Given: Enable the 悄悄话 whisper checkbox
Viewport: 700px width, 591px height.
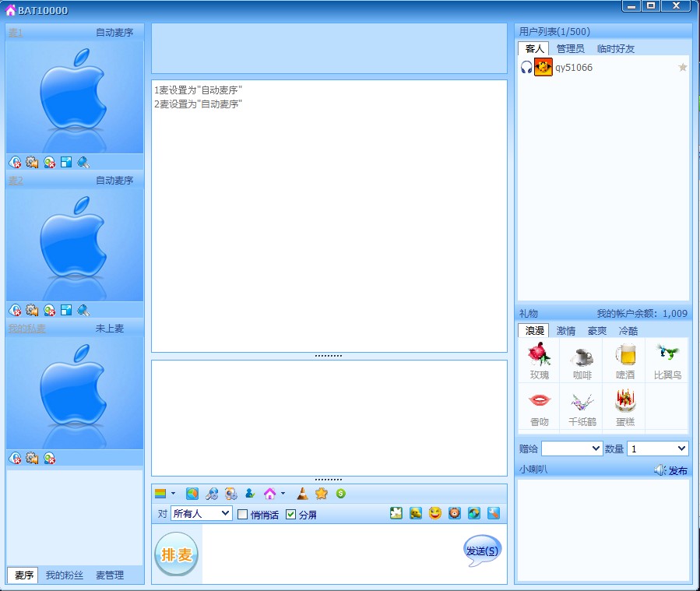Looking at the screenshot, I should tap(242, 514).
